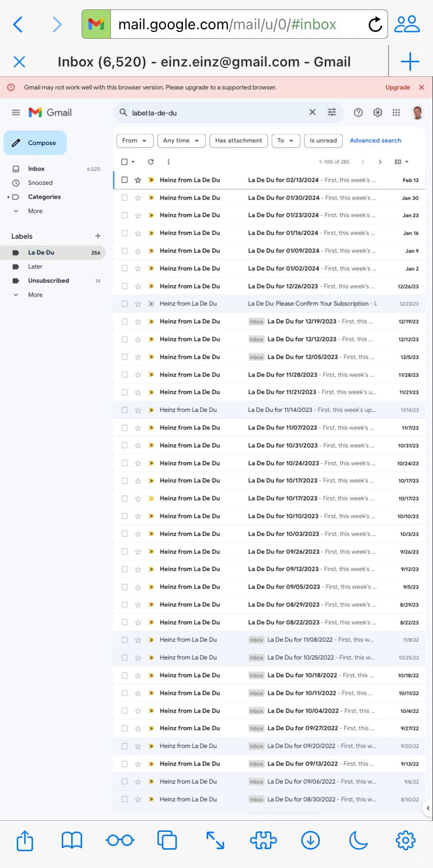This screenshot has height=868, width=433.
Task: Create new label with plus icon
Action: (x=98, y=236)
